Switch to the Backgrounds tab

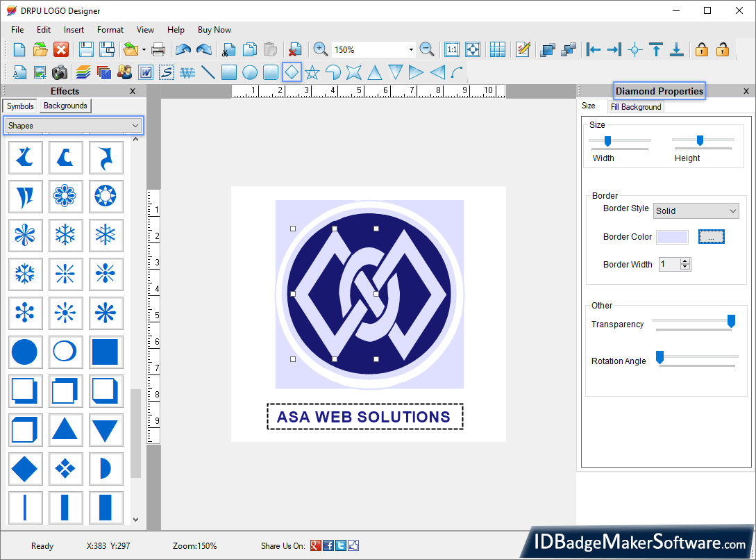(65, 106)
